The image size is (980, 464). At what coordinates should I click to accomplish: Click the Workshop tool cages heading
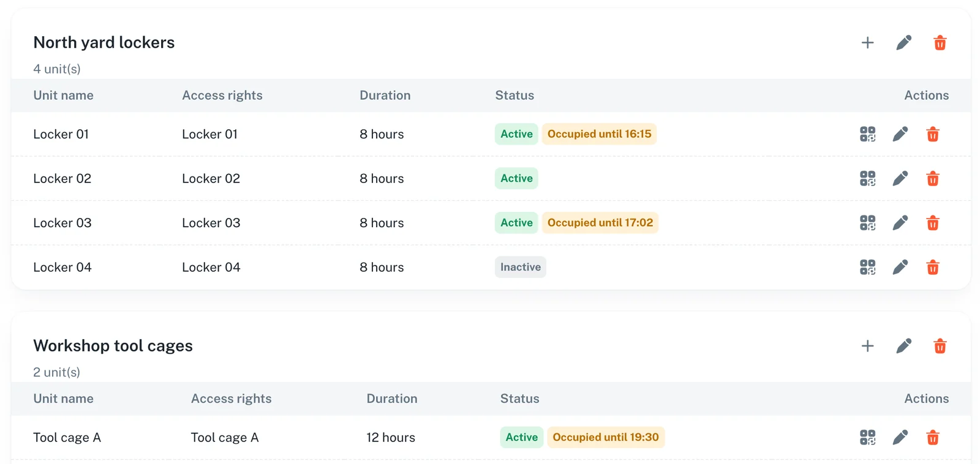click(x=113, y=345)
